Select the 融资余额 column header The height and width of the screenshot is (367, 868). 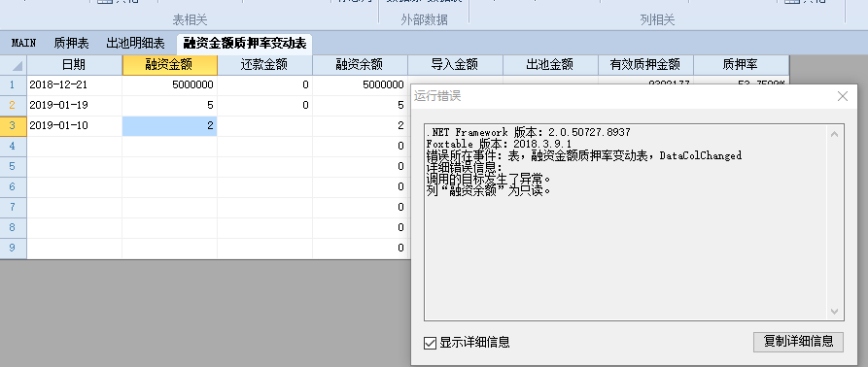[x=360, y=65]
